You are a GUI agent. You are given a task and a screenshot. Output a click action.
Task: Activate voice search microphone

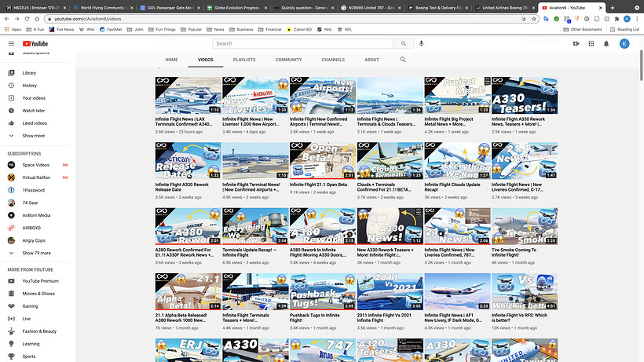pos(421,43)
